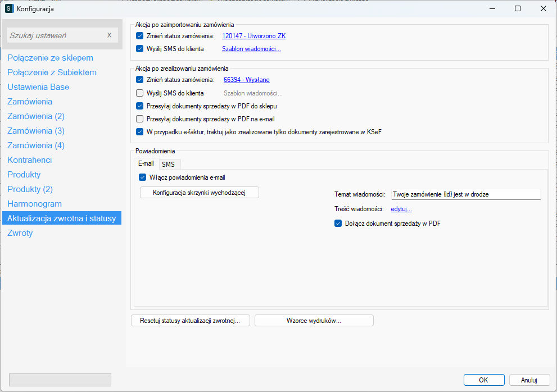Check 'Wyślij SMS do klienta' after realization
The width and height of the screenshot is (557, 392).
tap(140, 93)
